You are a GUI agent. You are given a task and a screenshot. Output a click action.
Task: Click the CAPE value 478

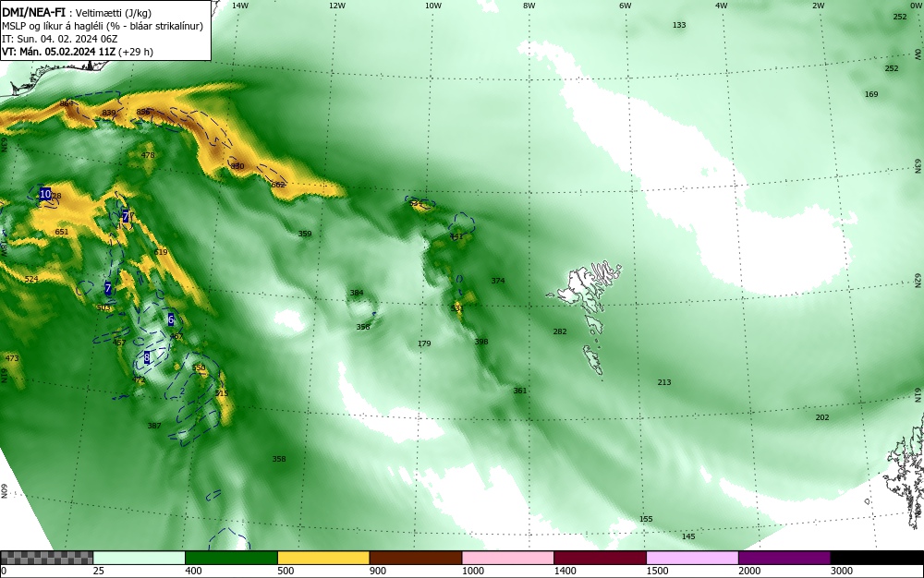tap(148, 155)
